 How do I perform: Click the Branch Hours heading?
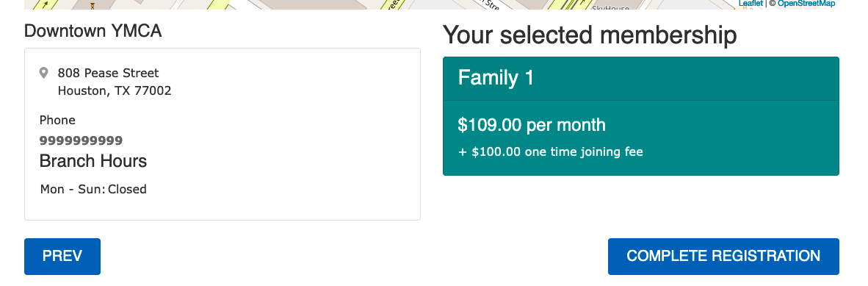(x=93, y=161)
